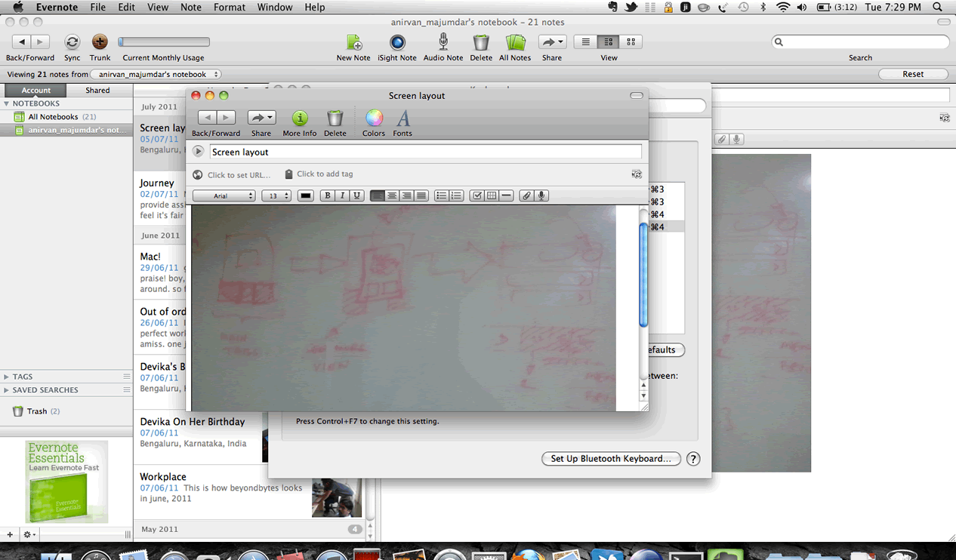Center align note text
956x560 pixels.
pyautogui.click(x=392, y=195)
